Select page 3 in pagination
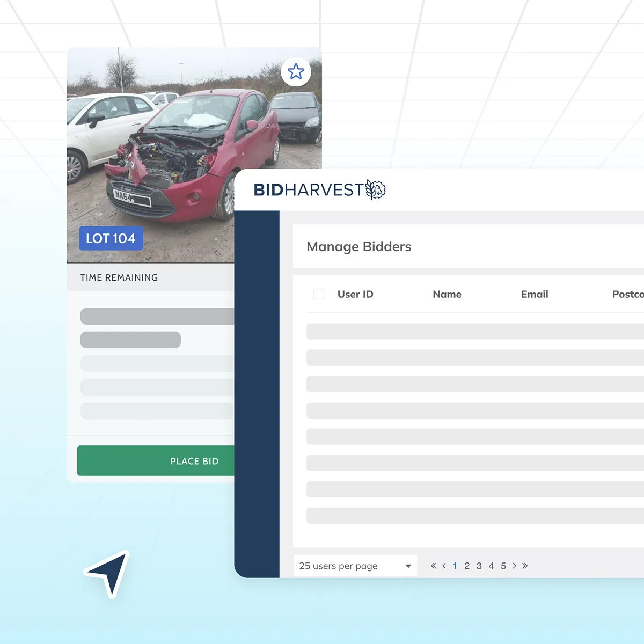Screen dimensions: 644x644 point(479,566)
